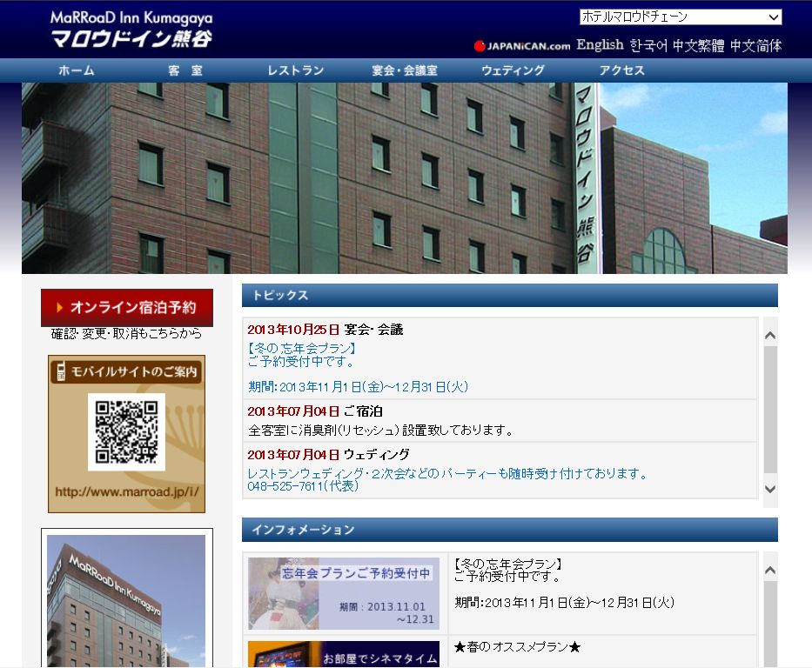The width and height of the screenshot is (812, 668).
Task: Click ★春のオススメプラン★ text
Action: pos(517,647)
